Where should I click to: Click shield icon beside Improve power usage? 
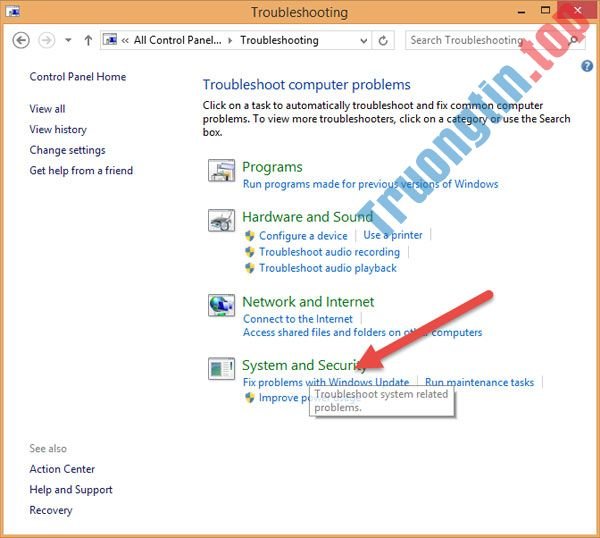click(250, 398)
